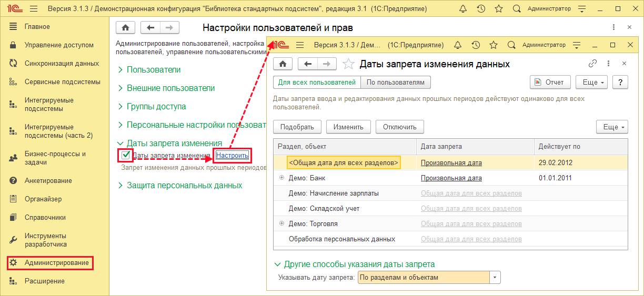Open help question mark button
The height and width of the screenshot is (296, 644).
620,82
